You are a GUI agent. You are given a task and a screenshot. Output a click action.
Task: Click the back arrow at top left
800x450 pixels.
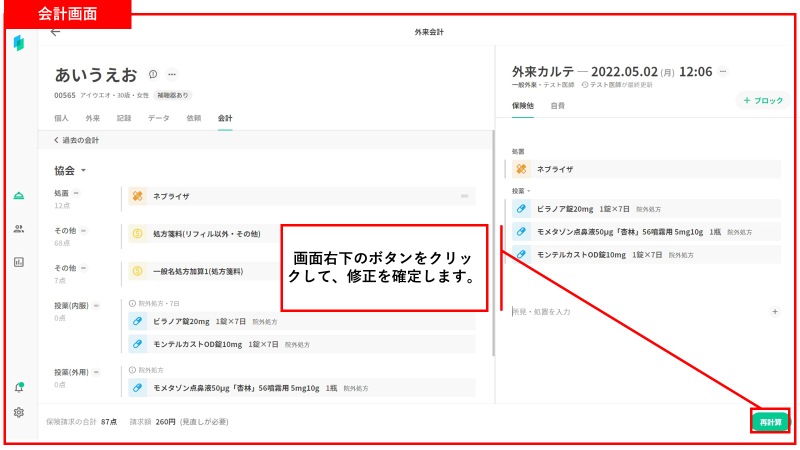[x=55, y=32]
